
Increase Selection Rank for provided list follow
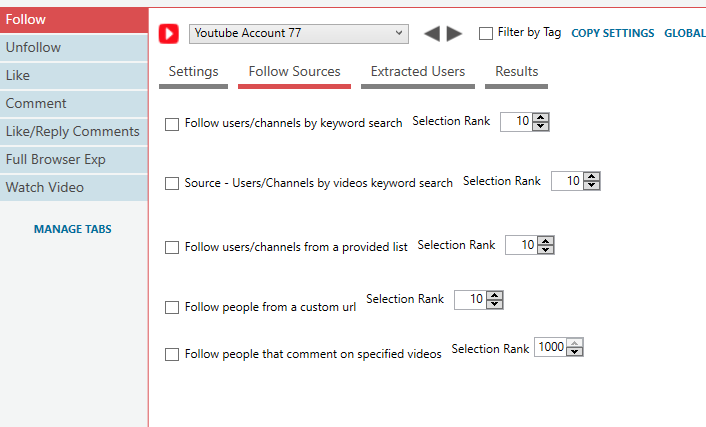545,241
